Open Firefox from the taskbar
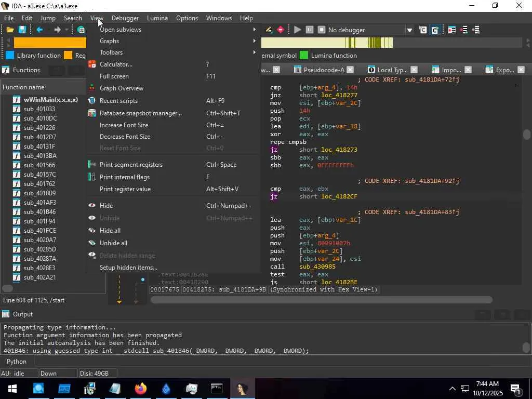 [140, 389]
